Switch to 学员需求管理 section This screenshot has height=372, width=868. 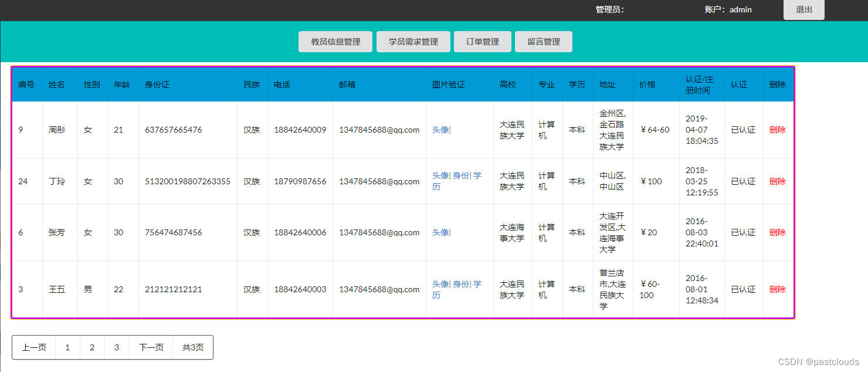tap(413, 41)
